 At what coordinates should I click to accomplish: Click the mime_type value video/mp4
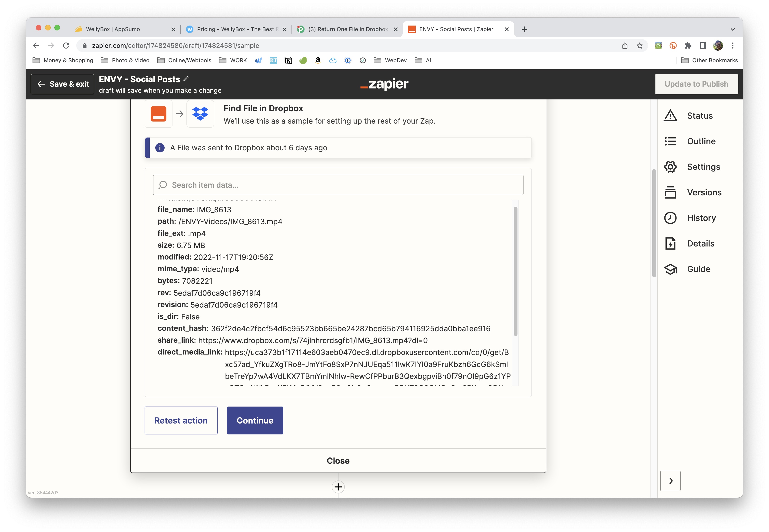pos(220,269)
